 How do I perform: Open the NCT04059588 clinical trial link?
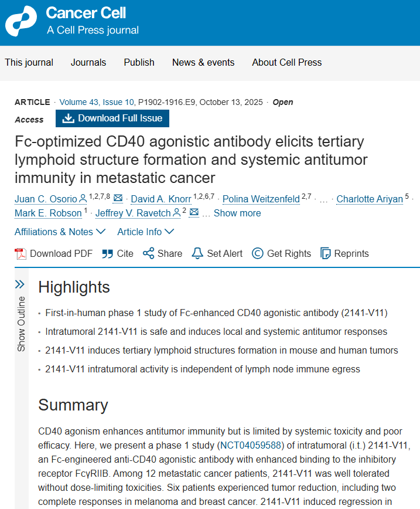[251, 446]
